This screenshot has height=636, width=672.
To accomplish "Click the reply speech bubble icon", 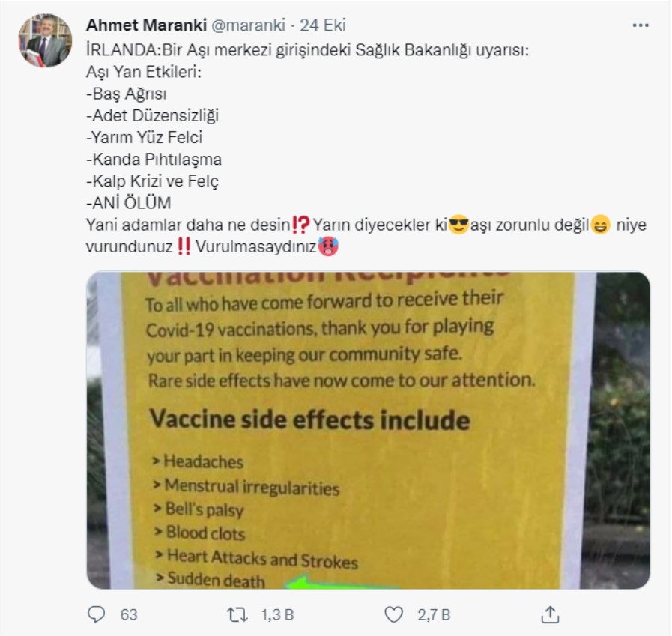I will [97, 614].
